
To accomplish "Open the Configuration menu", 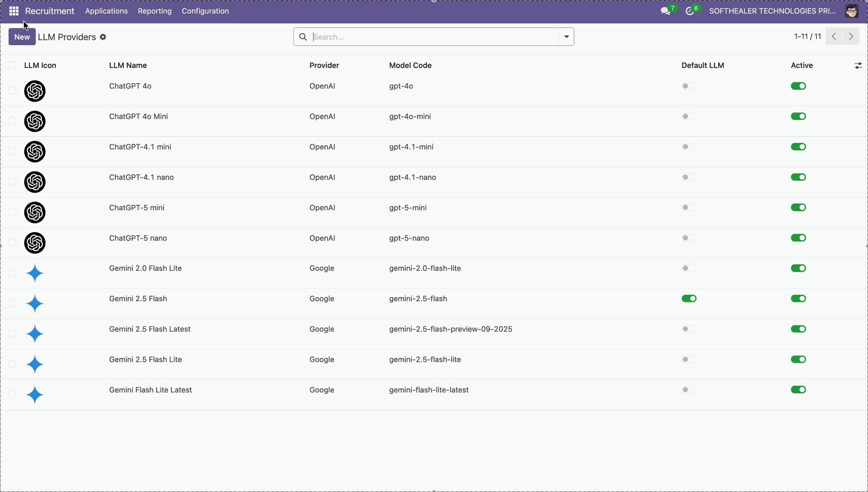I will [x=205, y=11].
